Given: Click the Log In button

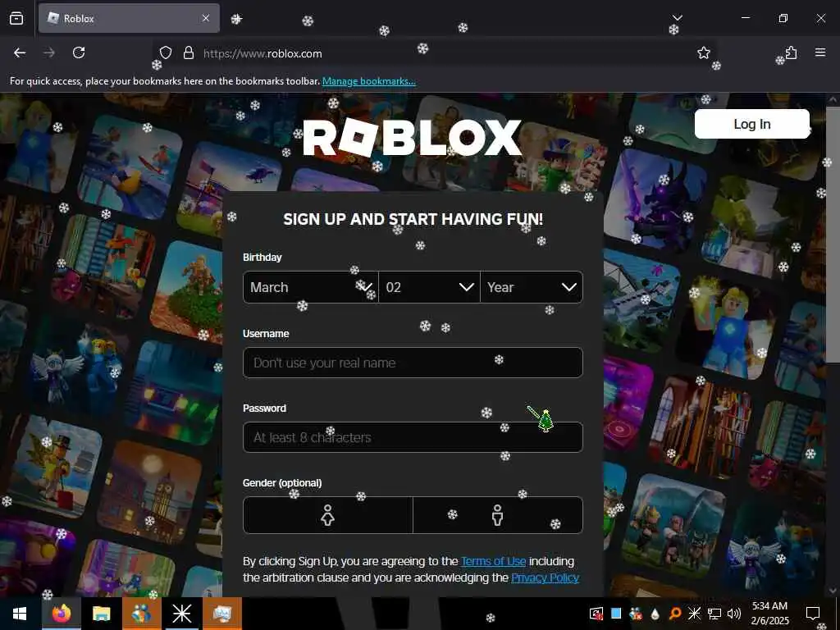Looking at the screenshot, I should tap(751, 124).
